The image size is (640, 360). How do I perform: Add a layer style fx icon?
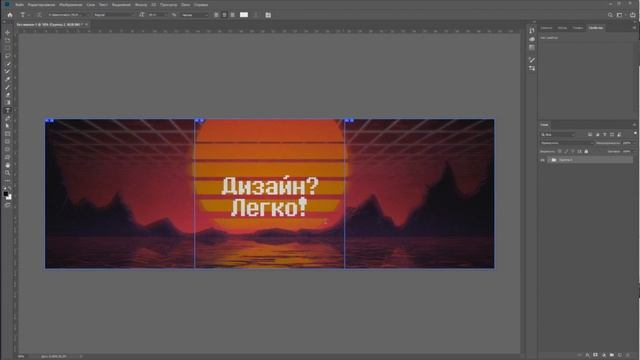(587, 355)
